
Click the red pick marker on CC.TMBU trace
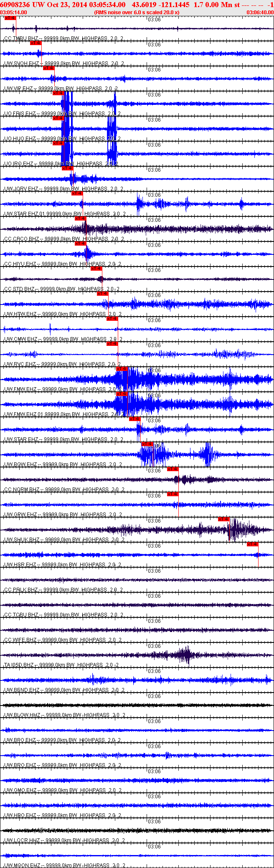(x=10, y=18)
